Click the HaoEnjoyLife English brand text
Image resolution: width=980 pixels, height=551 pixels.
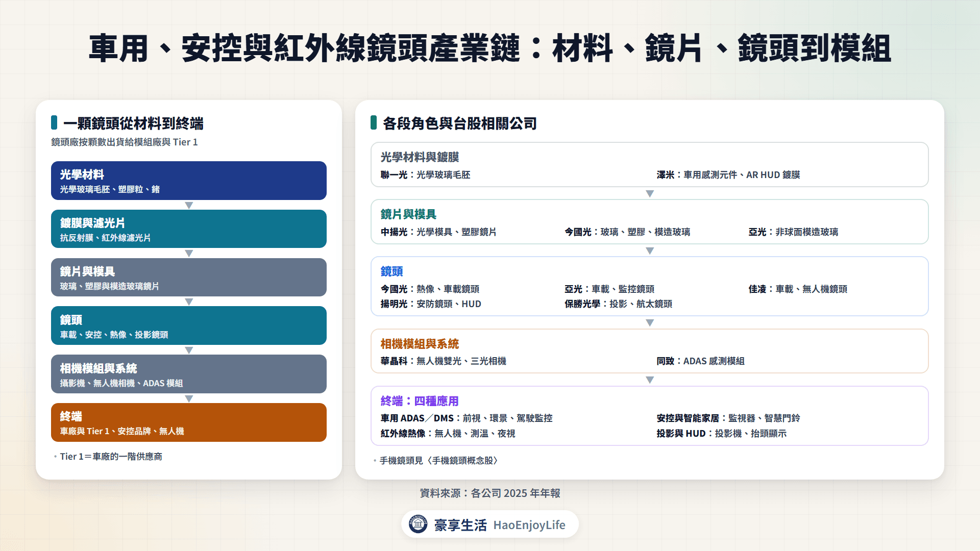pyautogui.click(x=529, y=525)
